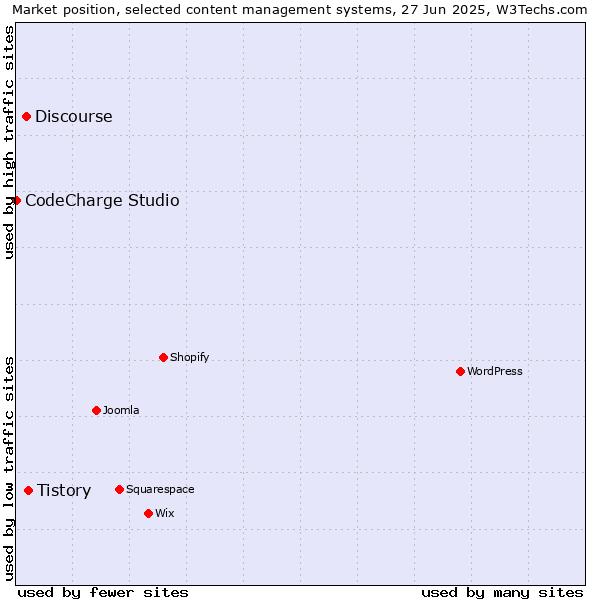The height and width of the screenshot is (600, 600).
Task: Click the red WordPress data point
Action: click(460, 371)
